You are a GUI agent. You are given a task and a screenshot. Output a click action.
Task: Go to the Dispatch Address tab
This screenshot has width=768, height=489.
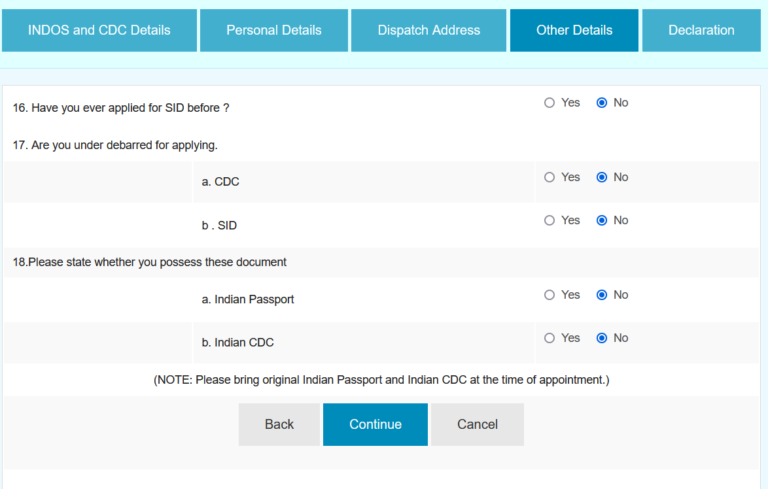429,30
